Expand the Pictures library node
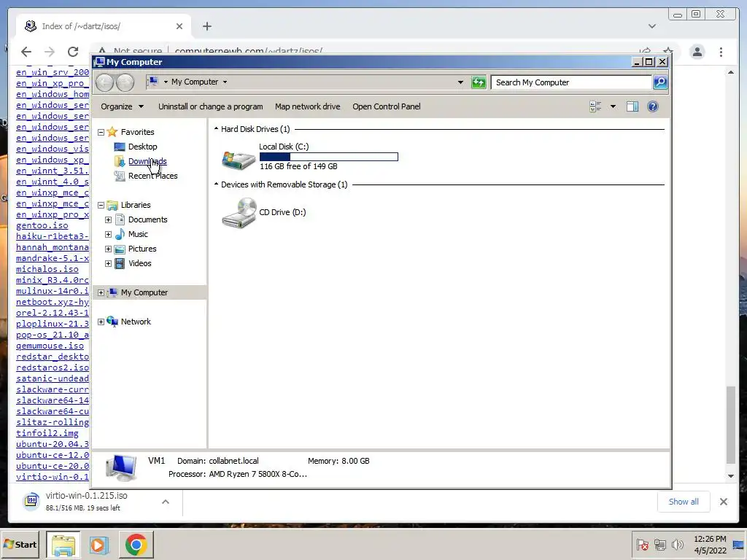 (x=108, y=249)
